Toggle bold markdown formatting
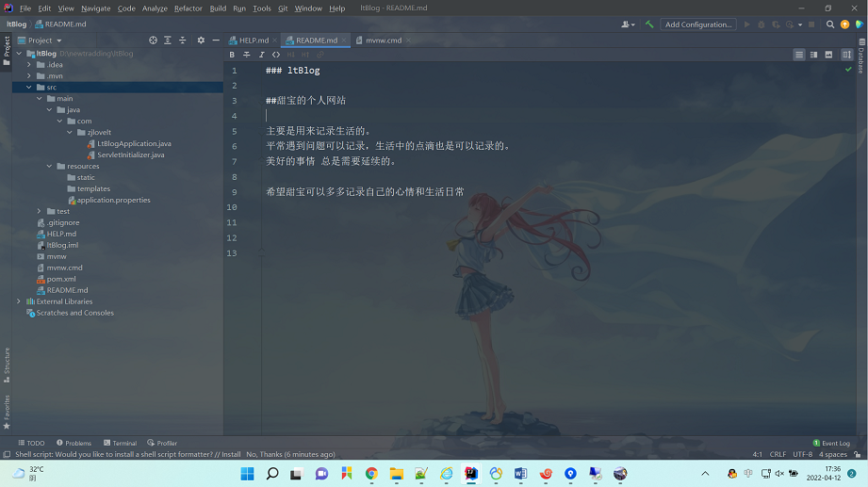The width and height of the screenshot is (868, 487). click(x=232, y=55)
